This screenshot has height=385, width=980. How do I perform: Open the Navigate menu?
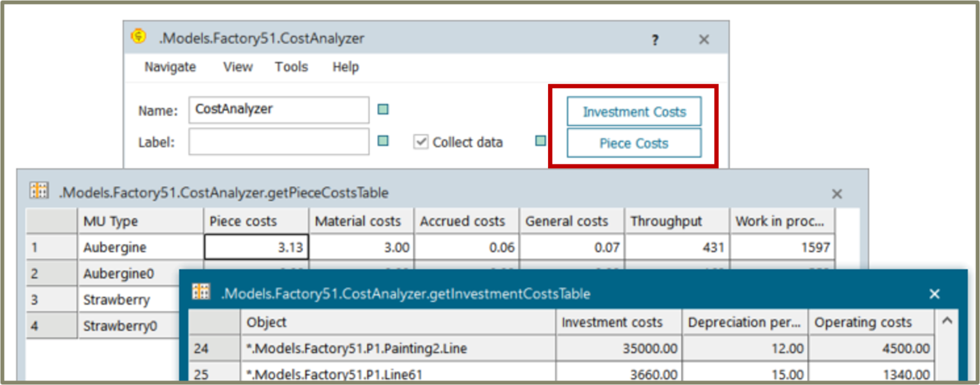pyautogui.click(x=169, y=66)
